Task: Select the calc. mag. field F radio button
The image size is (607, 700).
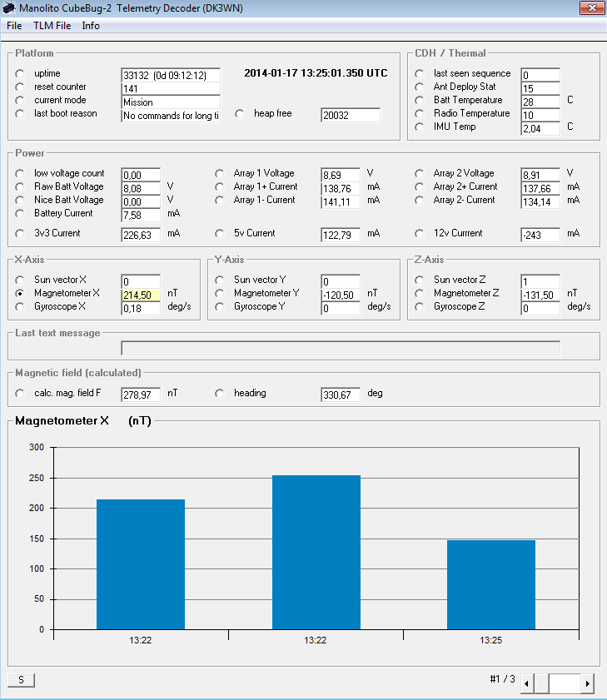Action: (x=20, y=394)
